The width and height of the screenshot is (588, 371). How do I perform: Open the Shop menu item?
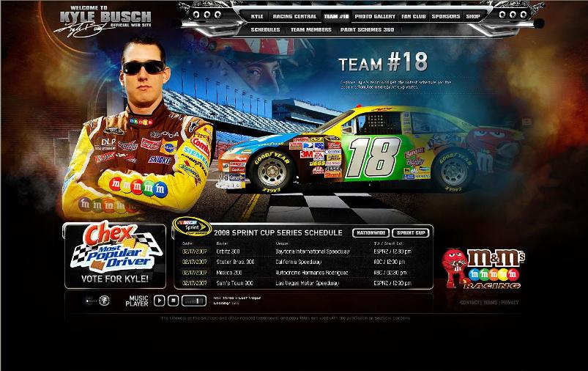pos(473,17)
